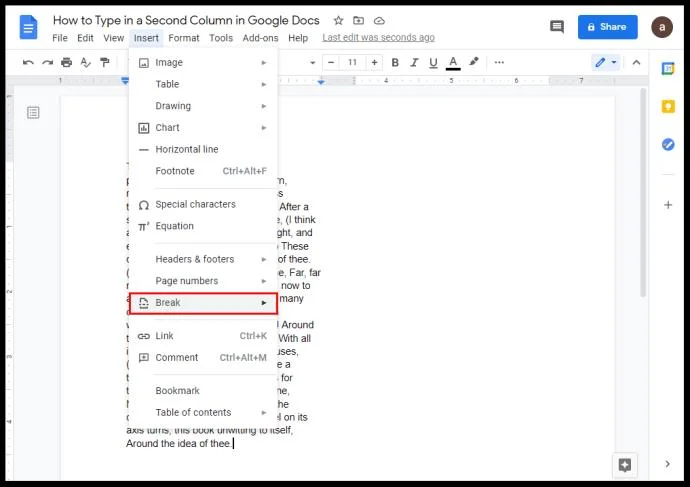Run spelling and grammar check
Screen dimensions: 690x487
tap(85, 62)
